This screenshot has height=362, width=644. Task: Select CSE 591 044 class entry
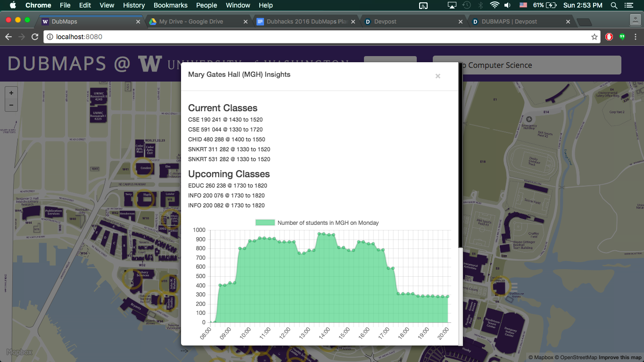click(x=225, y=130)
